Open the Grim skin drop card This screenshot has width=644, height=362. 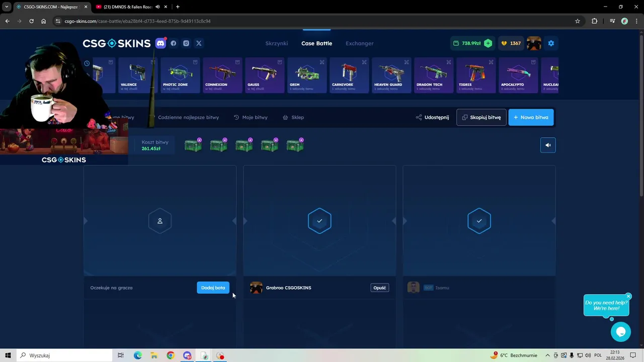[x=306, y=75]
